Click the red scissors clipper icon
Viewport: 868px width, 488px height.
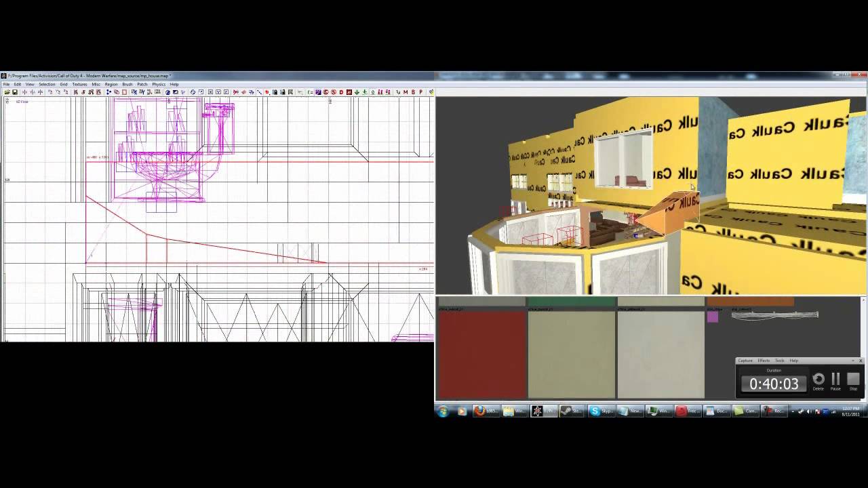[235, 92]
